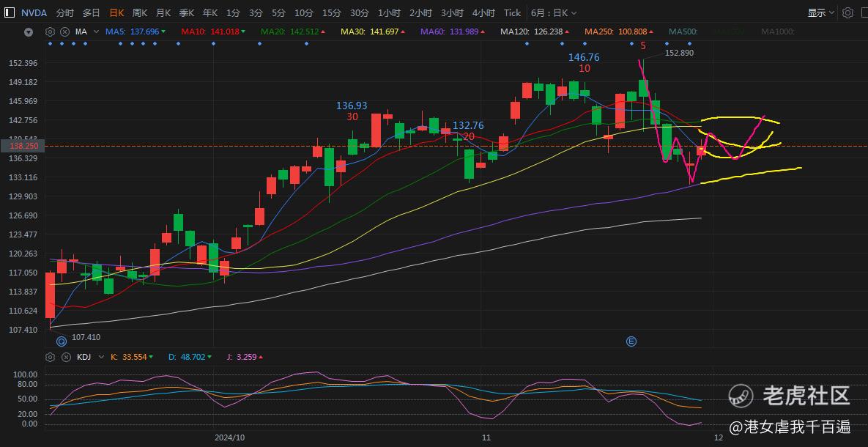
Task: Toggle the MA20 142.512 line label
Action: pos(293,32)
